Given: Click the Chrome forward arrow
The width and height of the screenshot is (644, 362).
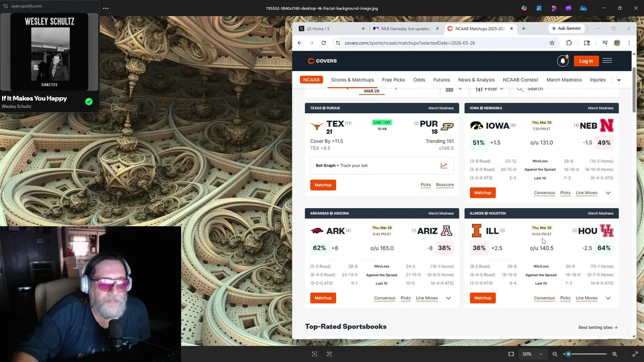Looking at the screenshot, I should 311,43.
